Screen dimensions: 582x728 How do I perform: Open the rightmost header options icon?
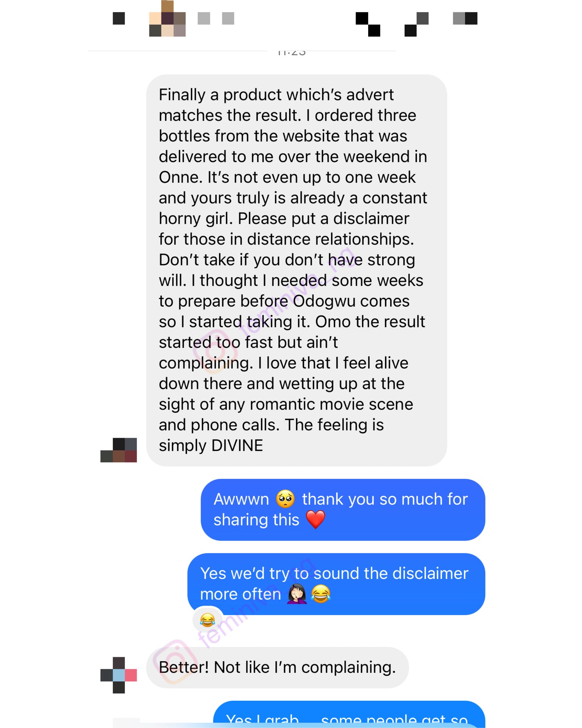465,19
